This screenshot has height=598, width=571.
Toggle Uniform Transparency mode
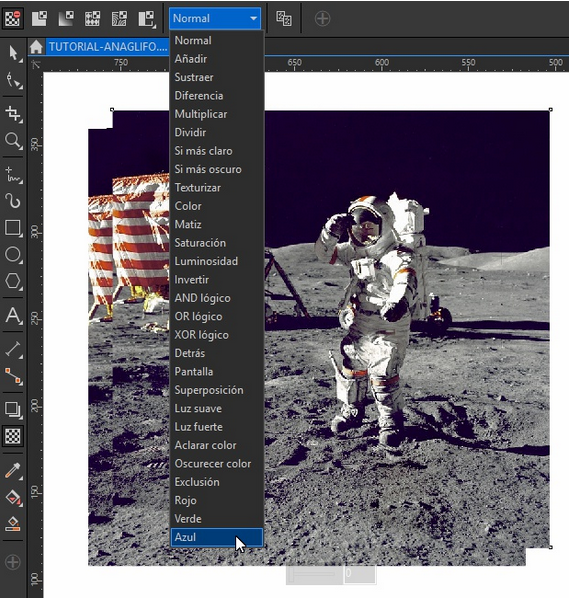(x=39, y=18)
